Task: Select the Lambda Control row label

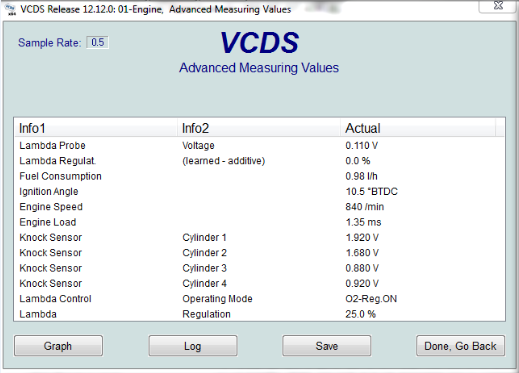Action: (55, 299)
